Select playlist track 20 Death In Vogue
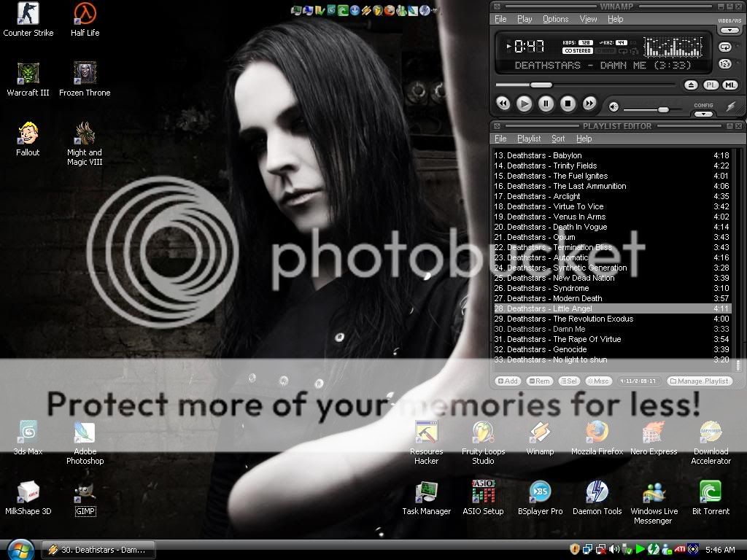This screenshot has height=560, width=747. coord(612,227)
